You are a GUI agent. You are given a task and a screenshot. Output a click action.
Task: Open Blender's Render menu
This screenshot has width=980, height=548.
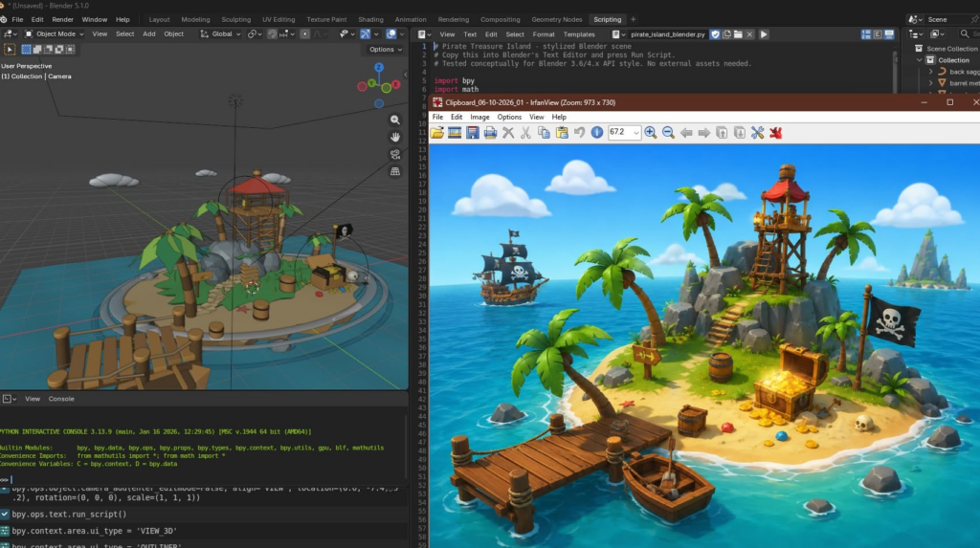tap(62, 19)
